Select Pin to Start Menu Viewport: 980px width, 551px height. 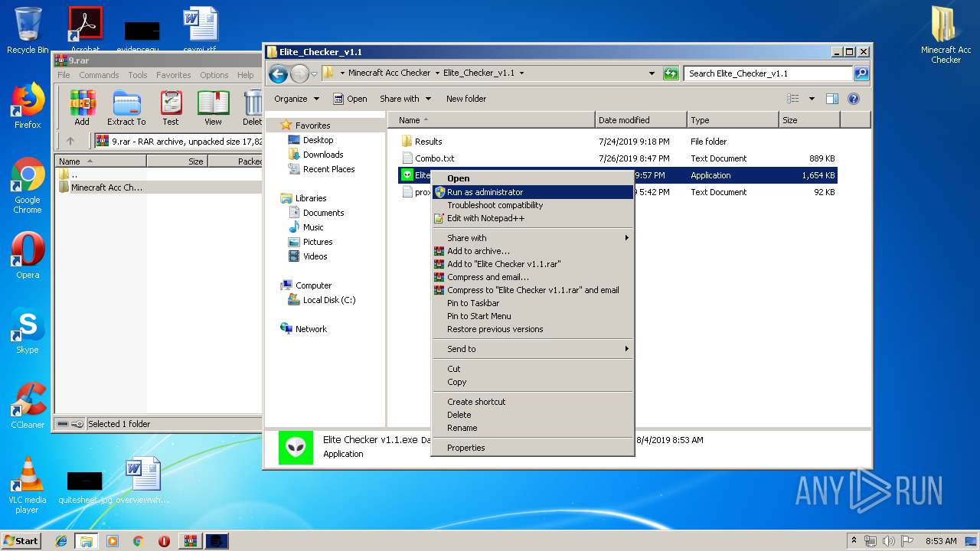pyautogui.click(x=533, y=316)
